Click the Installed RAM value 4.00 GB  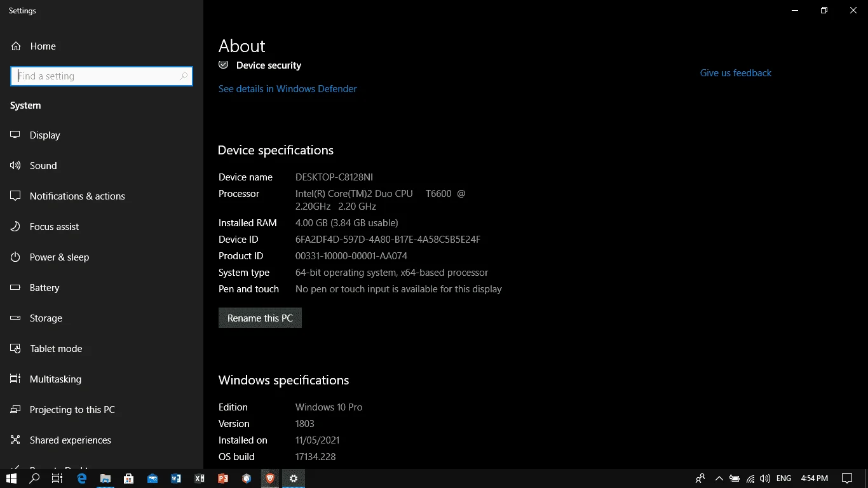pyautogui.click(x=347, y=223)
